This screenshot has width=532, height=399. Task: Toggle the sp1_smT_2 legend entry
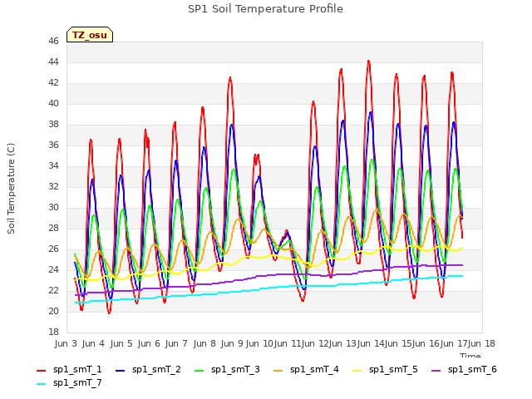coord(148,369)
